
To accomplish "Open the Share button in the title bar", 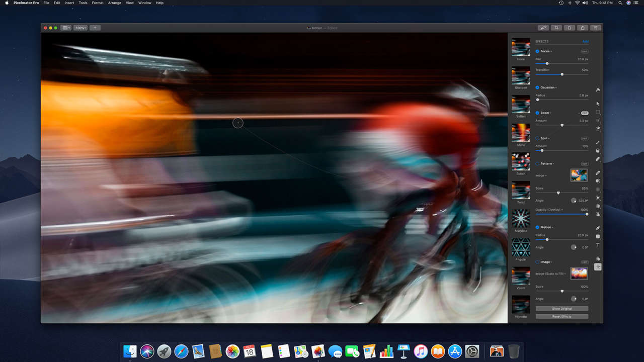I will [582, 28].
